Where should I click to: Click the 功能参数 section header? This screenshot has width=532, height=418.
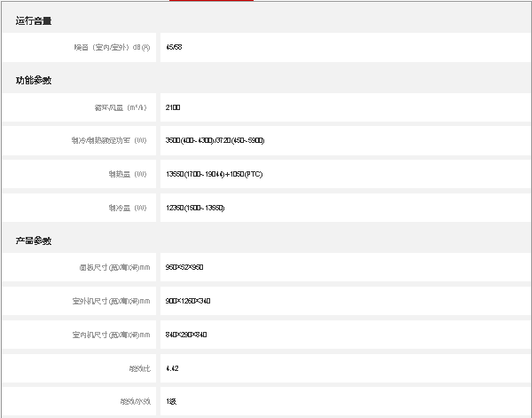coord(34,81)
